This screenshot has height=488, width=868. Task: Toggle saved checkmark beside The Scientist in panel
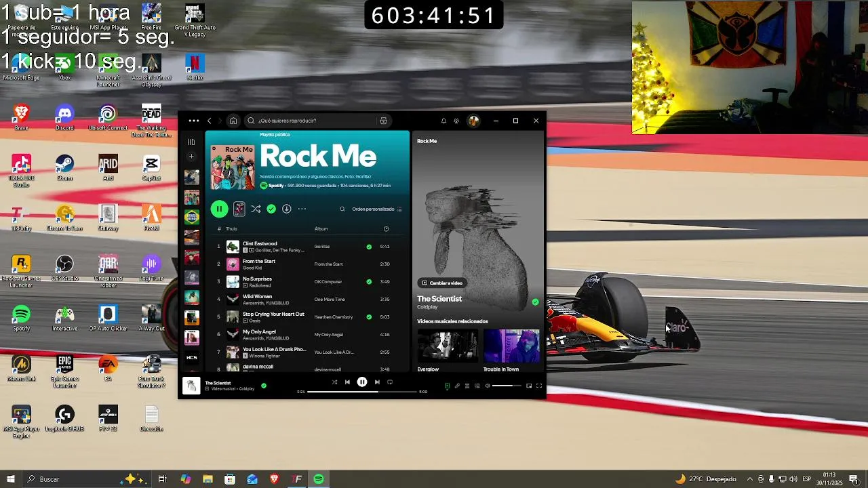pyautogui.click(x=535, y=302)
